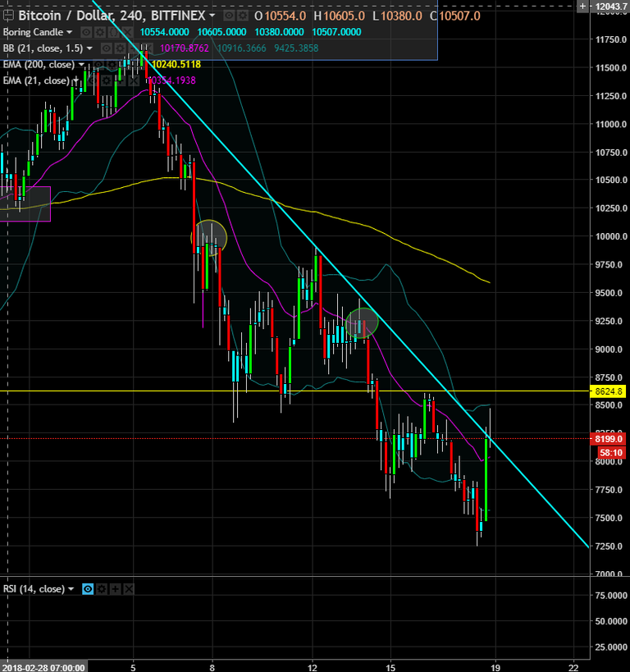Hide the Boring Candle indicator with eye icon
630x672 pixels.
click(86, 32)
